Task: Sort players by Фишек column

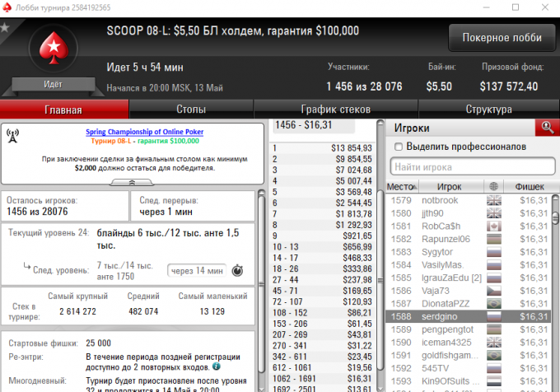Action: (530, 186)
